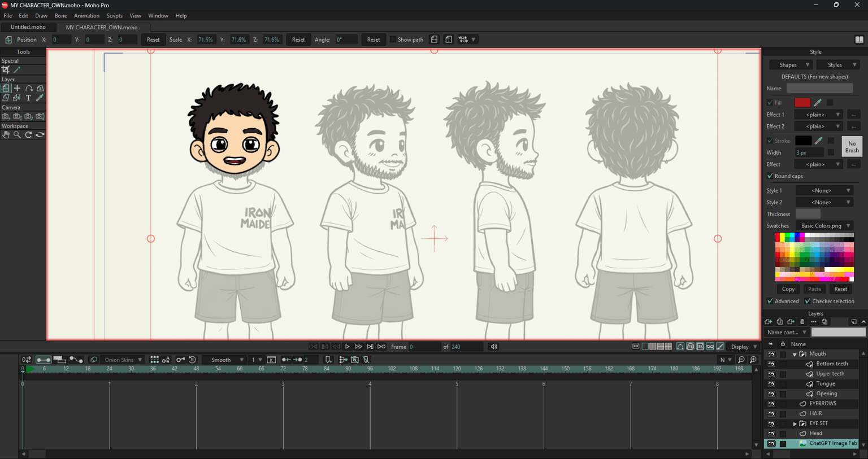Viewport: 868px width, 459px height.
Task: Click the No Brush button
Action: pyautogui.click(x=852, y=147)
